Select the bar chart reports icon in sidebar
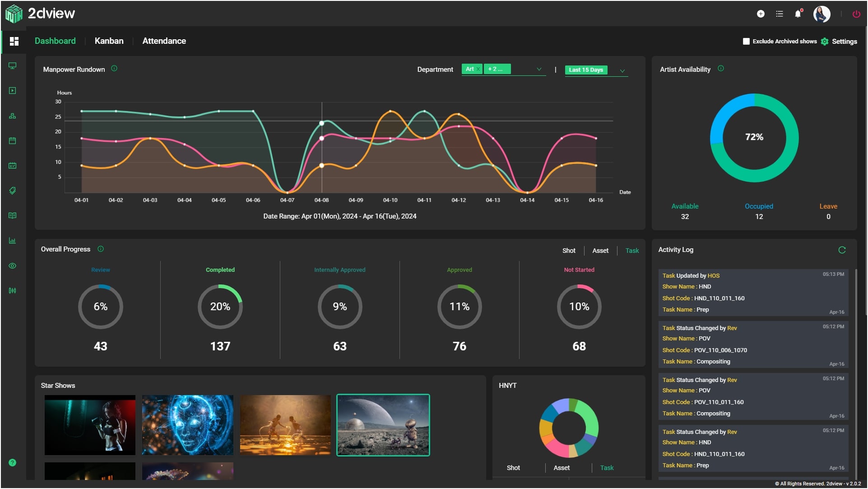The image size is (868, 489). pyautogui.click(x=13, y=240)
